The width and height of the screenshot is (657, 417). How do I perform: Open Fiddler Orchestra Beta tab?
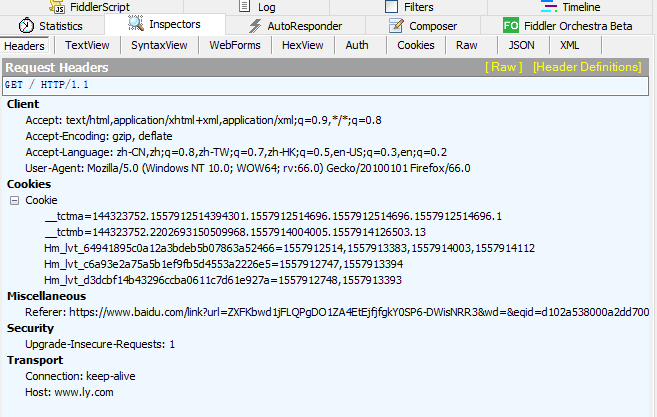click(568, 26)
